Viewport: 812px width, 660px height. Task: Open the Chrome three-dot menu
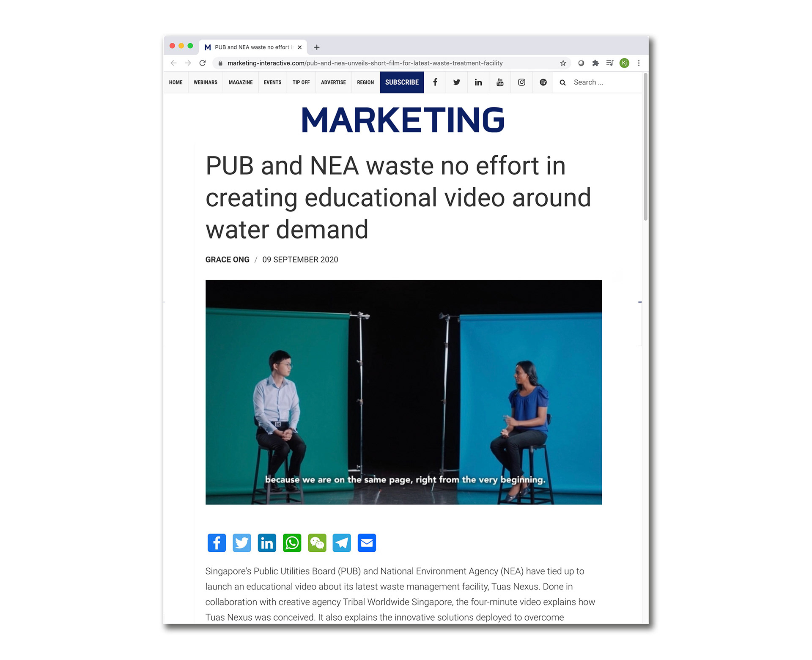pyautogui.click(x=639, y=63)
